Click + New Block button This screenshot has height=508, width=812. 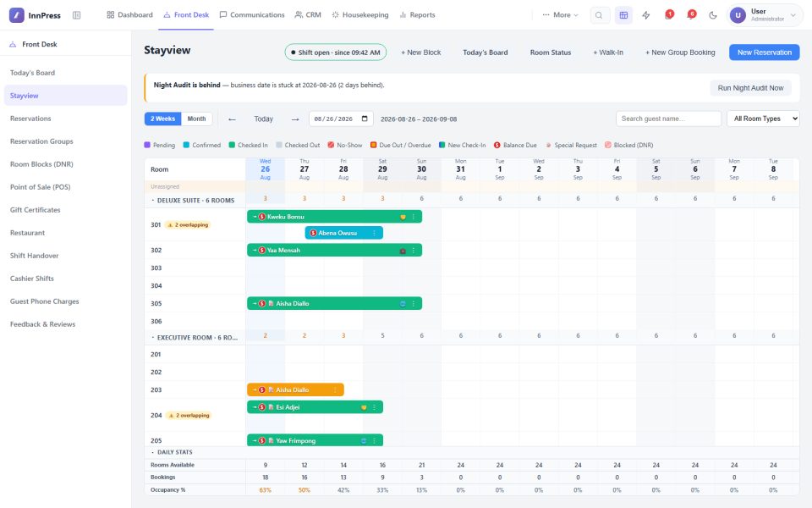tap(420, 52)
